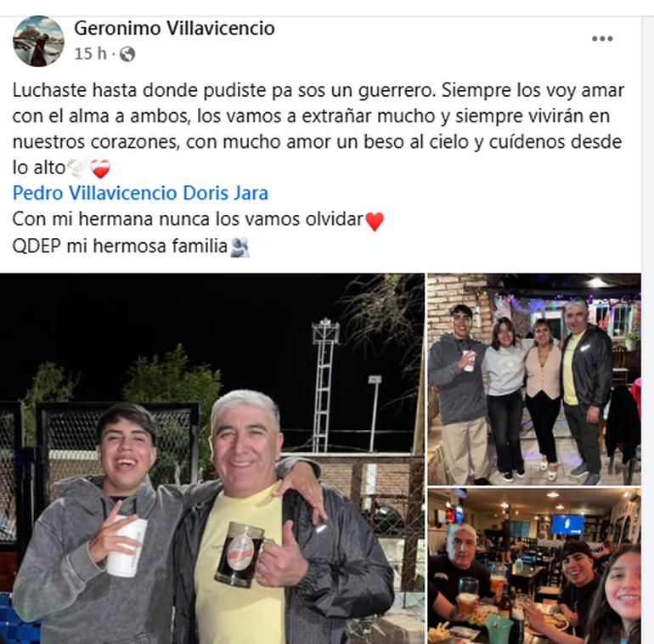Viewport: 654px width, 644px height.
Task: Open the tagged Pedro Villavicencio profile
Action: pyautogui.click(x=94, y=193)
